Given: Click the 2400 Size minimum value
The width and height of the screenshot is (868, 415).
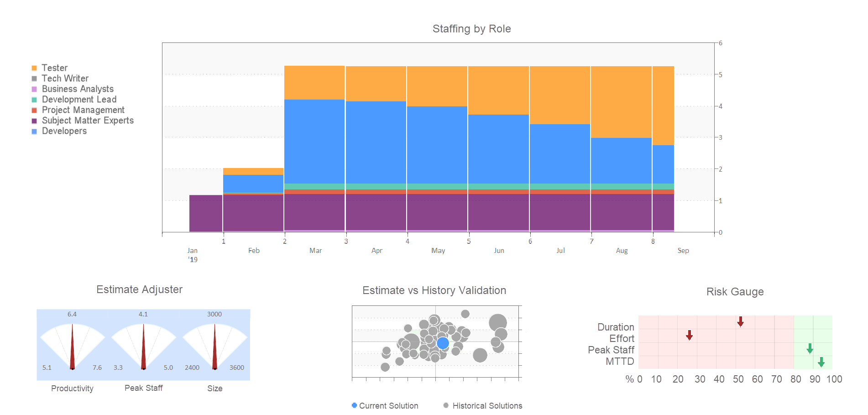Looking at the screenshot, I should (x=192, y=368).
